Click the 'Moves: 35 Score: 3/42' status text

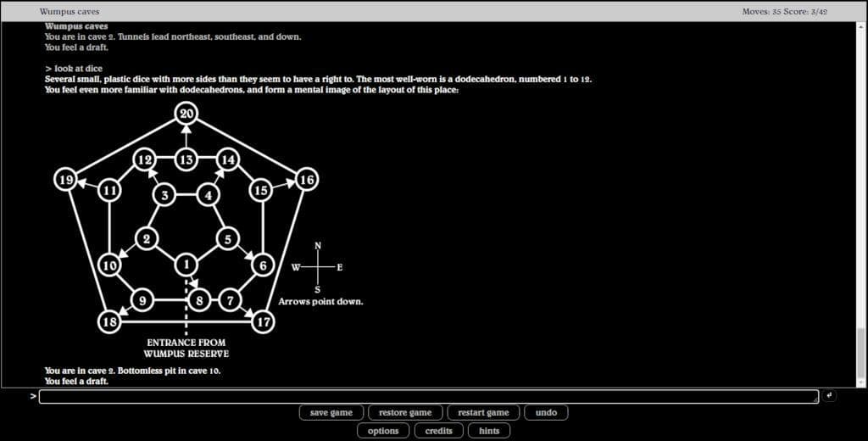point(784,12)
